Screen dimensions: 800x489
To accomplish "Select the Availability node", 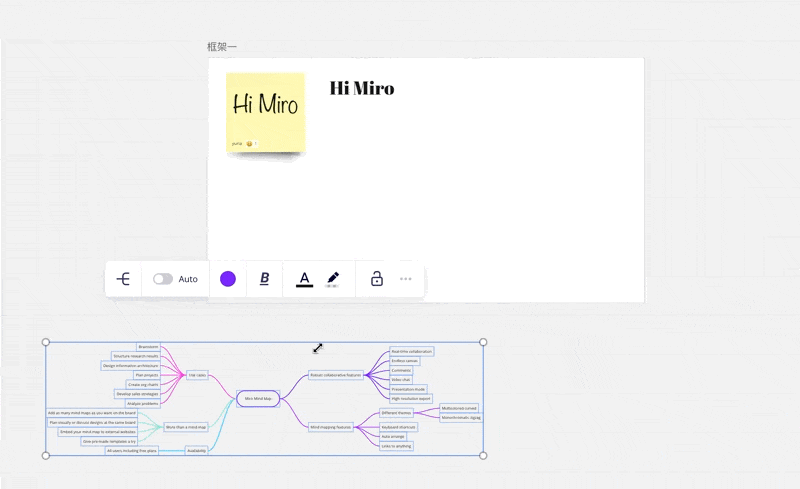I will tap(196, 451).
